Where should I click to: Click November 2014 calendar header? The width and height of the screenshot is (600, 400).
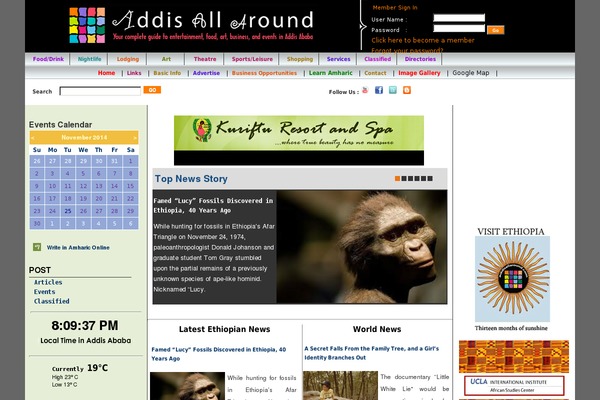(84, 137)
